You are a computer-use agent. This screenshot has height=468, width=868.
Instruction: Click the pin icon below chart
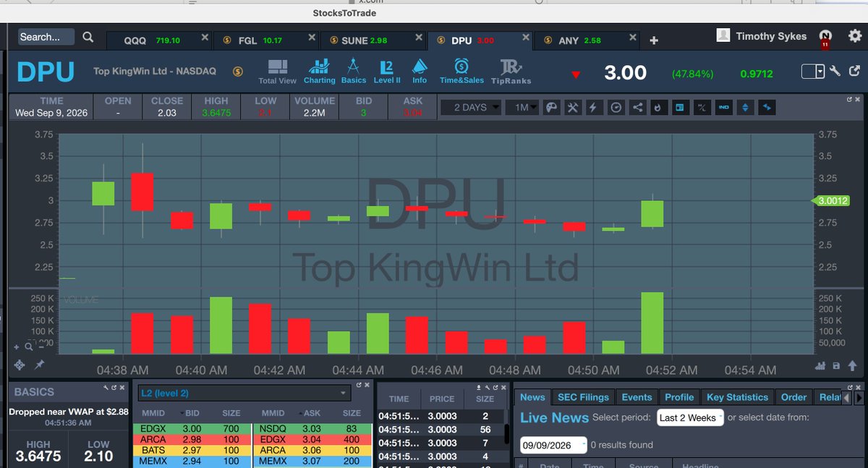click(40, 365)
